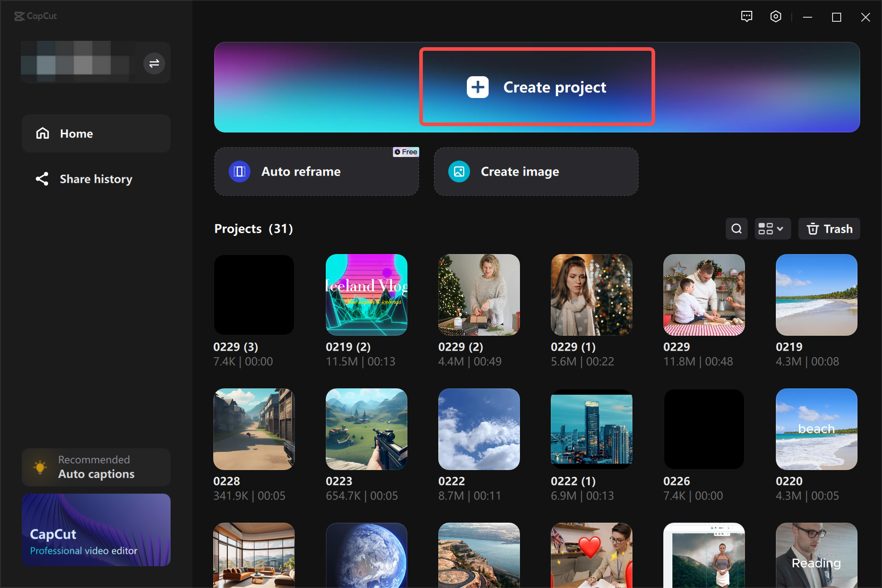
Task: Click the Projects (31) heading
Action: (x=254, y=229)
